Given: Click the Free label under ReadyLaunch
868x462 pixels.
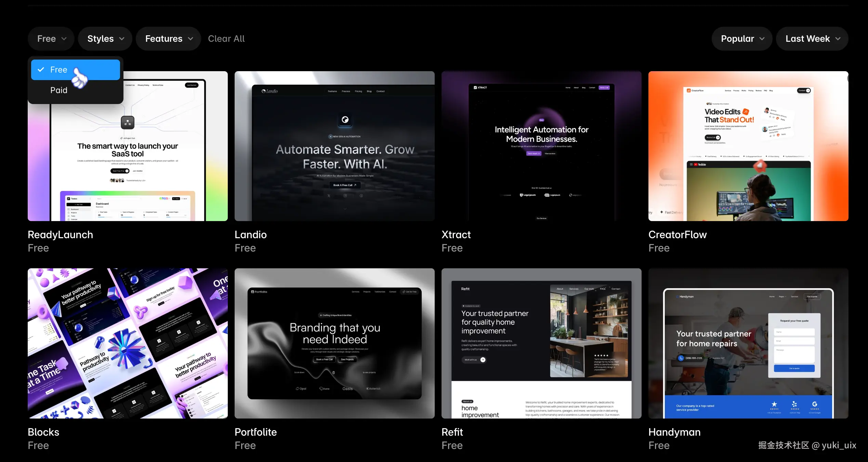Looking at the screenshot, I should pyautogui.click(x=38, y=248).
